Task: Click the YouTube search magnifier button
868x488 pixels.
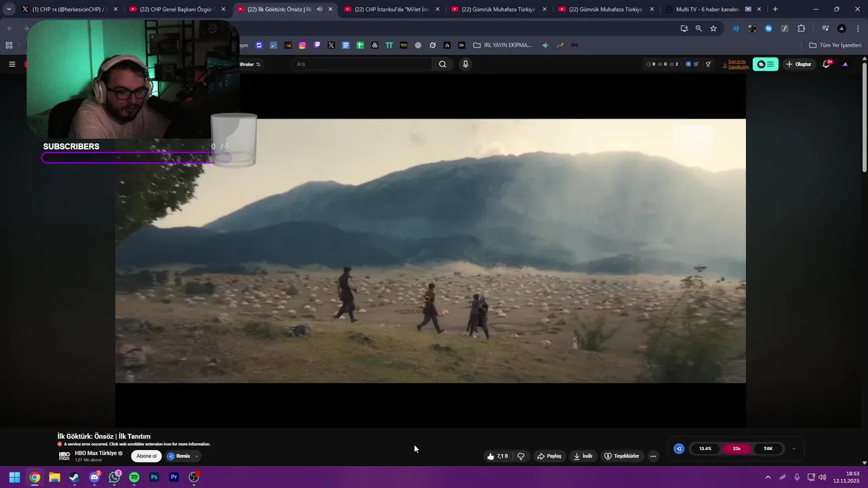Action: click(x=442, y=64)
